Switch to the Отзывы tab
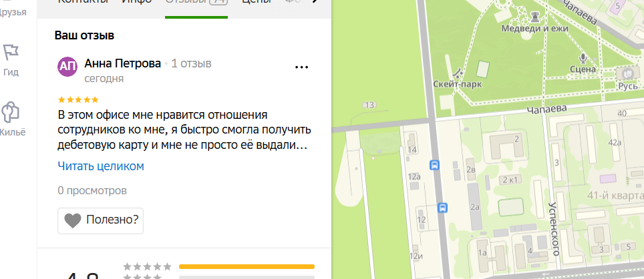The image size is (644, 279). 196,3
